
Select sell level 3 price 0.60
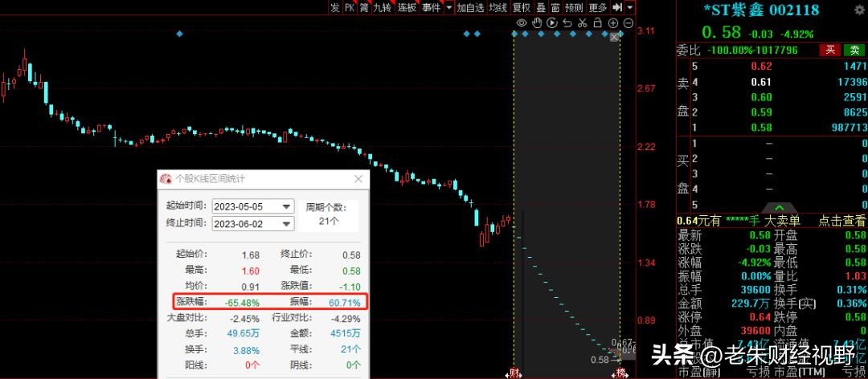[762, 97]
